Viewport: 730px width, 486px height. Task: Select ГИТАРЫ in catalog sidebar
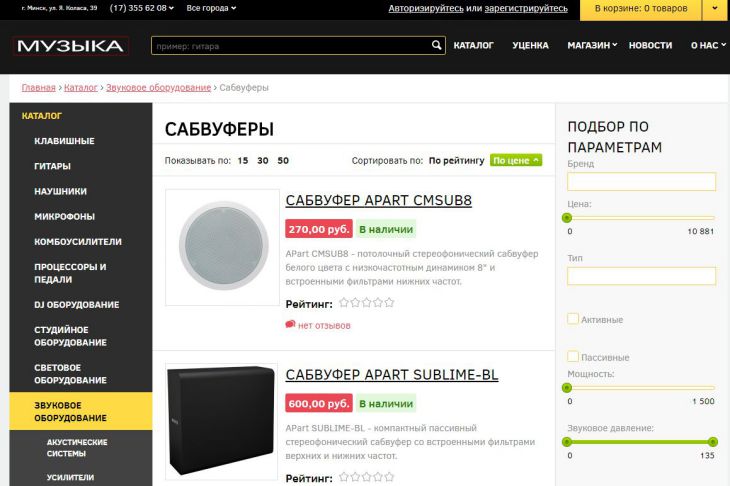click(52, 166)
